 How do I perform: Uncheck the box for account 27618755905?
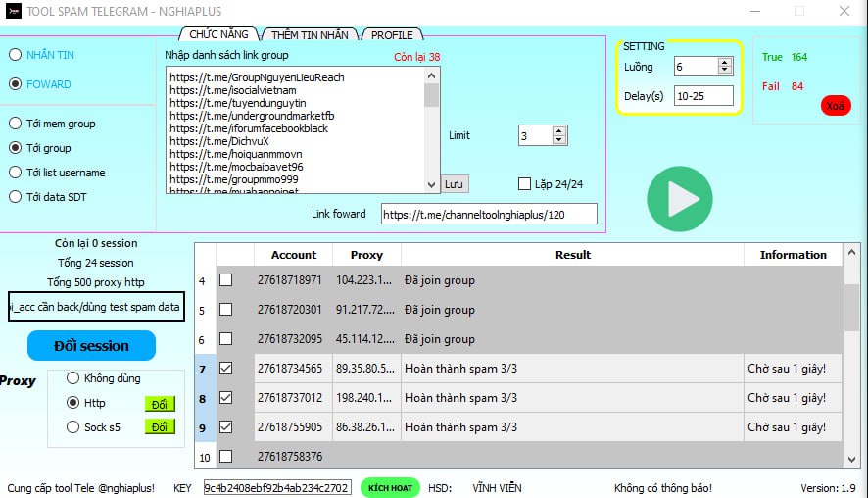225,426
